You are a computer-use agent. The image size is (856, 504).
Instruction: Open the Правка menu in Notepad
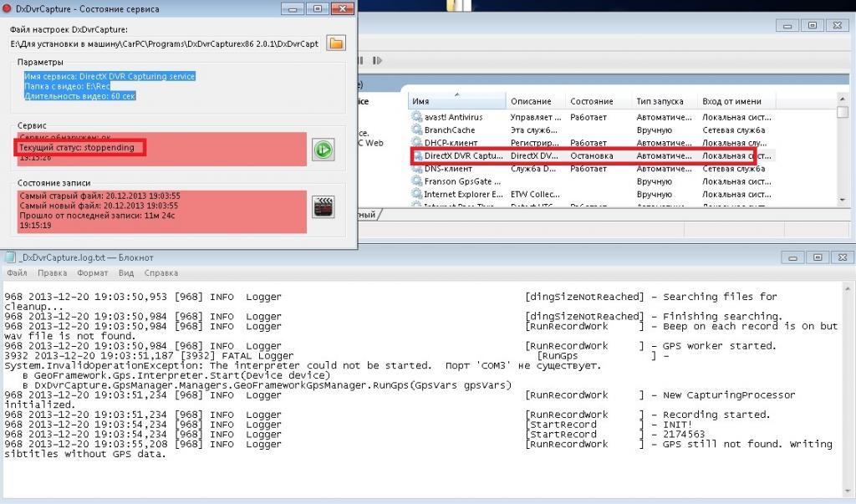point(52,272)
